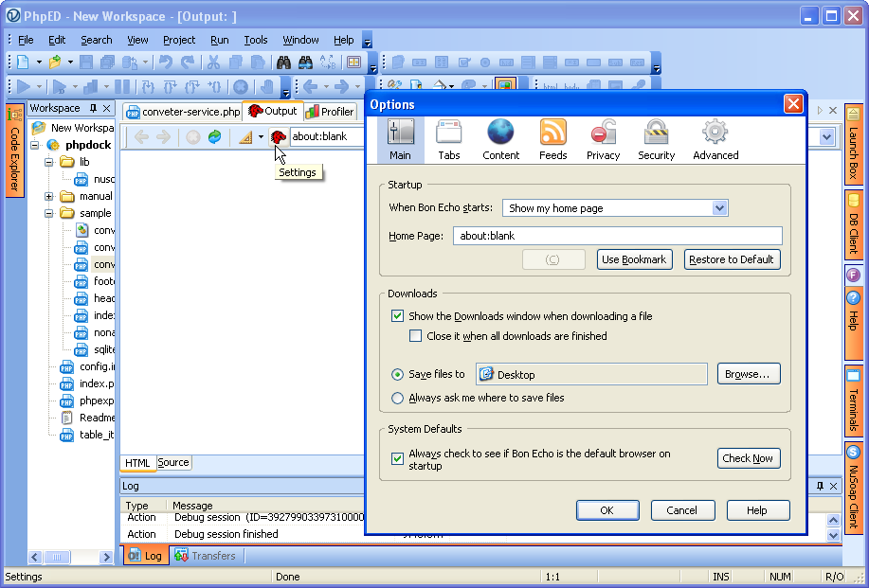Switch to the Source view tab

173,462
